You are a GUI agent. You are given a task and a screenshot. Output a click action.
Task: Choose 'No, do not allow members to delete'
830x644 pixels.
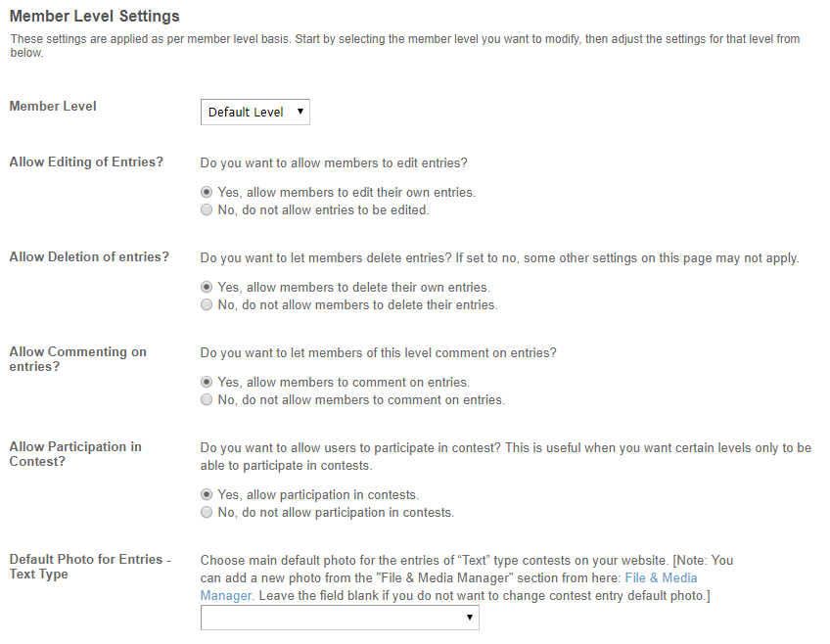pos(207,305)
